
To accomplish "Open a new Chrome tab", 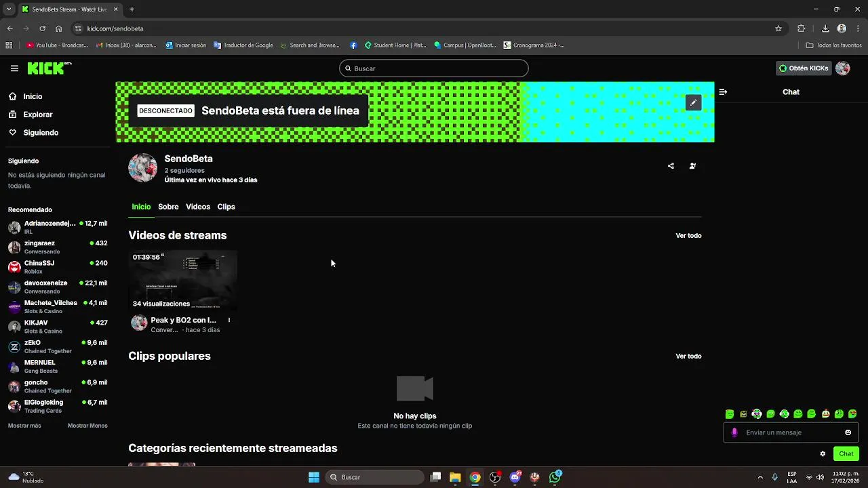I will point(132,9).
